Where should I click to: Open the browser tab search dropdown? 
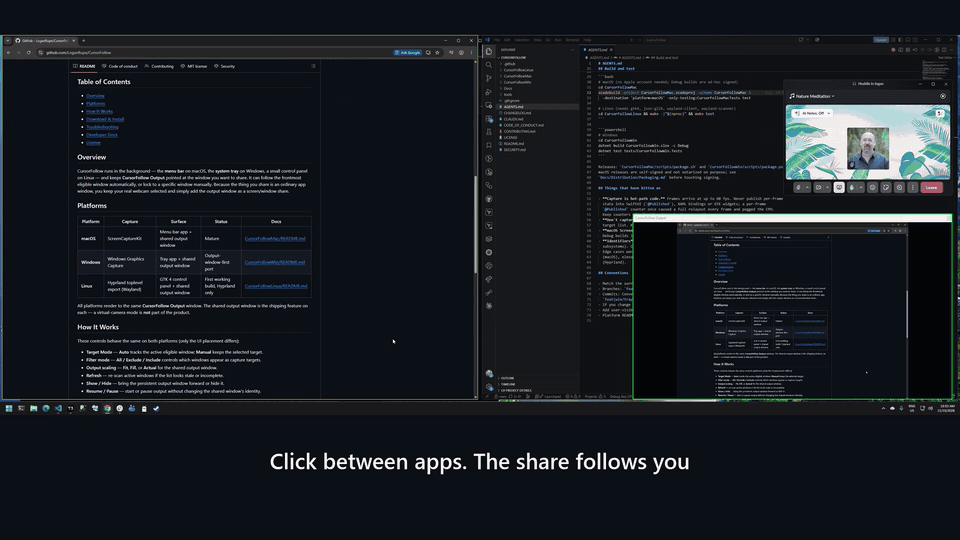tap(7, 40)
